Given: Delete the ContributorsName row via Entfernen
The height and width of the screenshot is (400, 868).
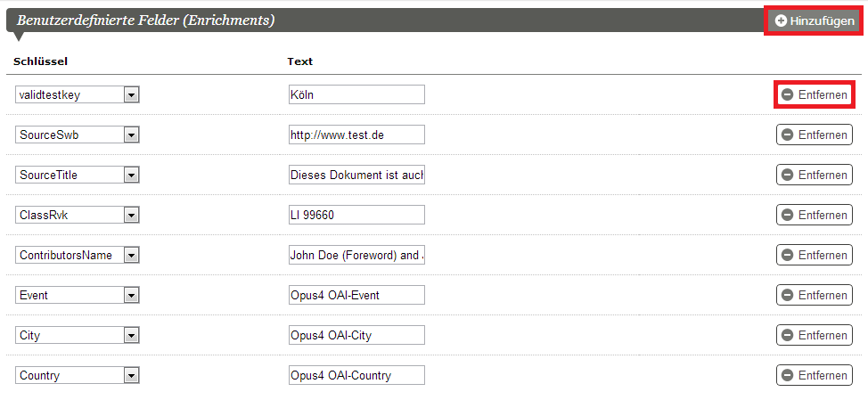Looking at the screenshot, I should pyautogui.click(x=815, y=255).
